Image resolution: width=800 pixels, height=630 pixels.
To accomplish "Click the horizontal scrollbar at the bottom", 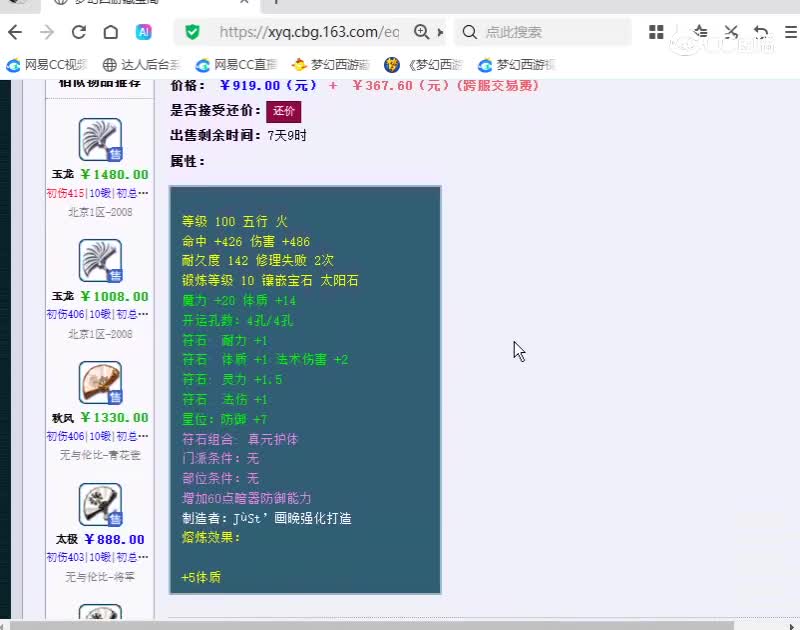I will point(371,625).
